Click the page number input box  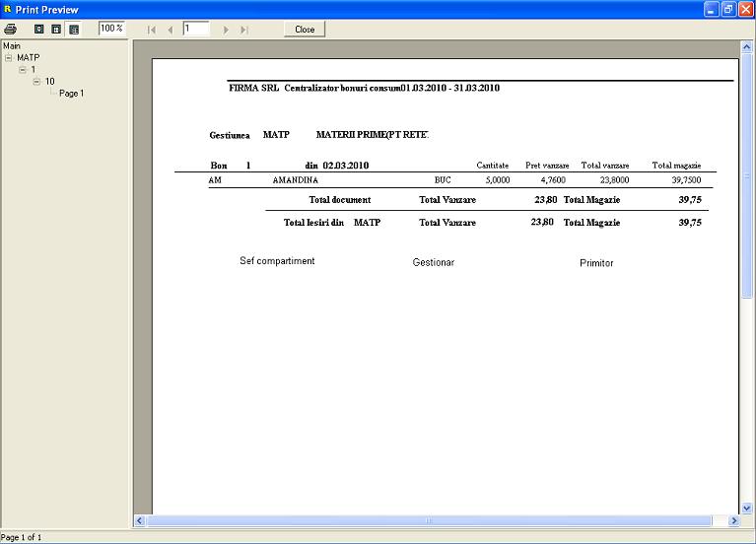[195, 29]
